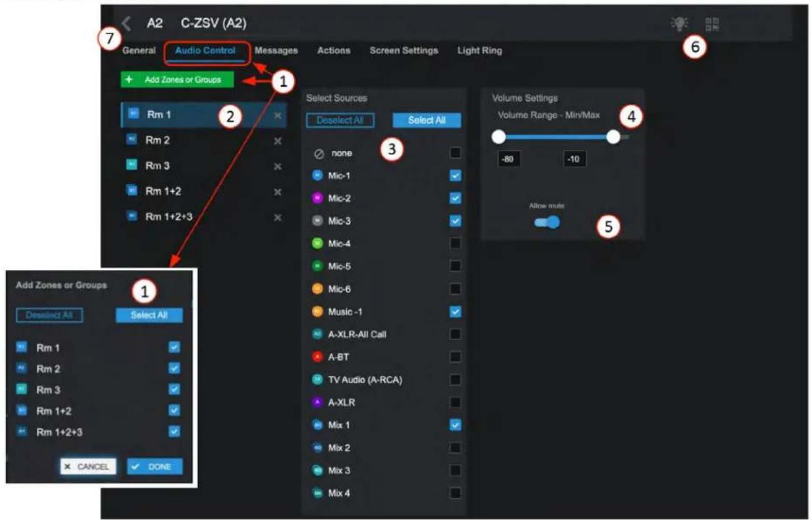Open the Screen Settings tab
Viewport: 812px width, 520px height.
pyautogui.click(x=404, y=50)
